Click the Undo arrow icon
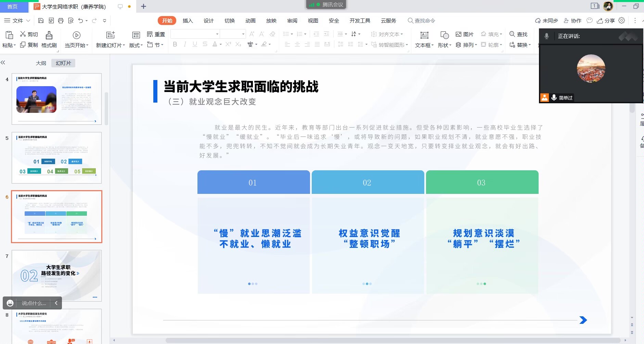The width and height of the screenshot is (644, 344). click(80, 21)
